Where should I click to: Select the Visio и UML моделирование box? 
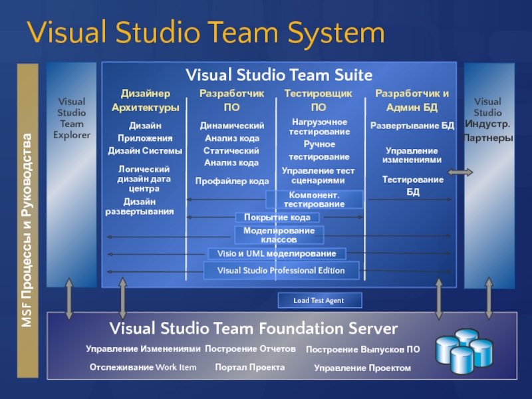click(277, 253)
